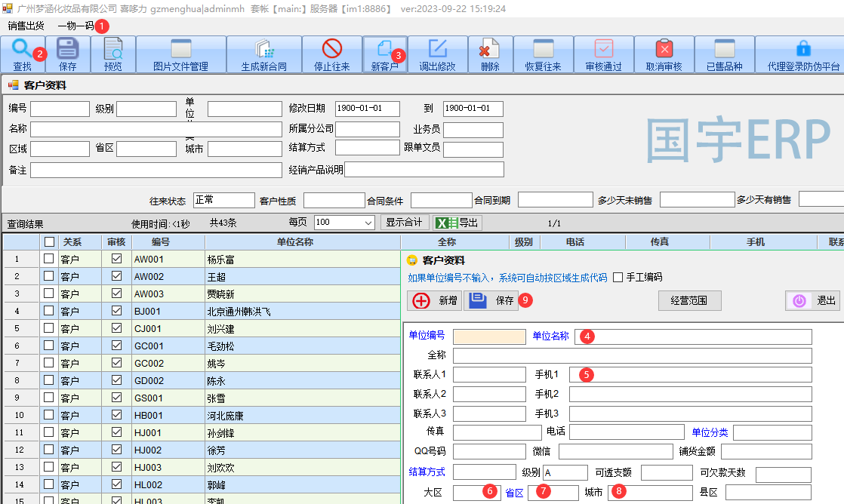
Task: Click the 显示合计 button
Action: pos(404,223)
